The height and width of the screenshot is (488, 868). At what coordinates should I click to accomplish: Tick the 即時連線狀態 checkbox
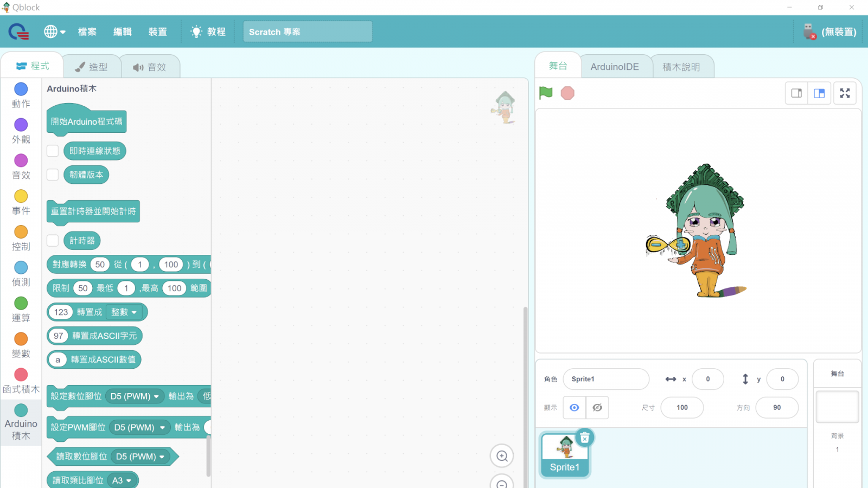(x=53, y=151)
